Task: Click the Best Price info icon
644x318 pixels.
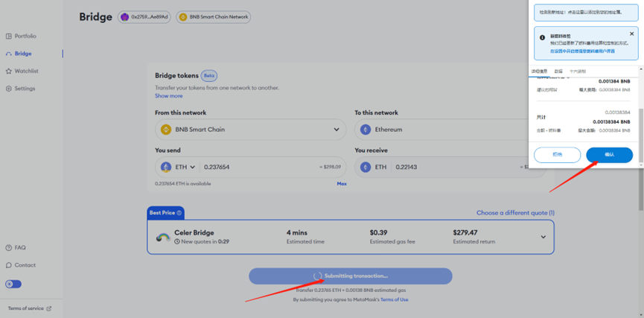Action: click(x=179, y=213)
